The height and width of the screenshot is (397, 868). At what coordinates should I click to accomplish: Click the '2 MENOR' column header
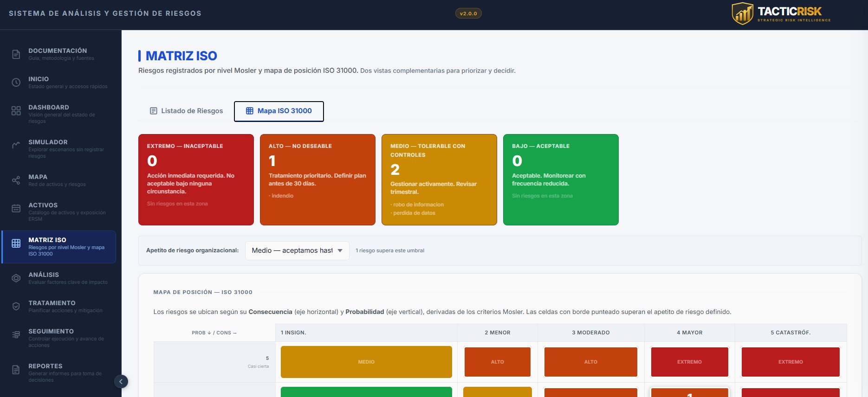pos(498,333)
